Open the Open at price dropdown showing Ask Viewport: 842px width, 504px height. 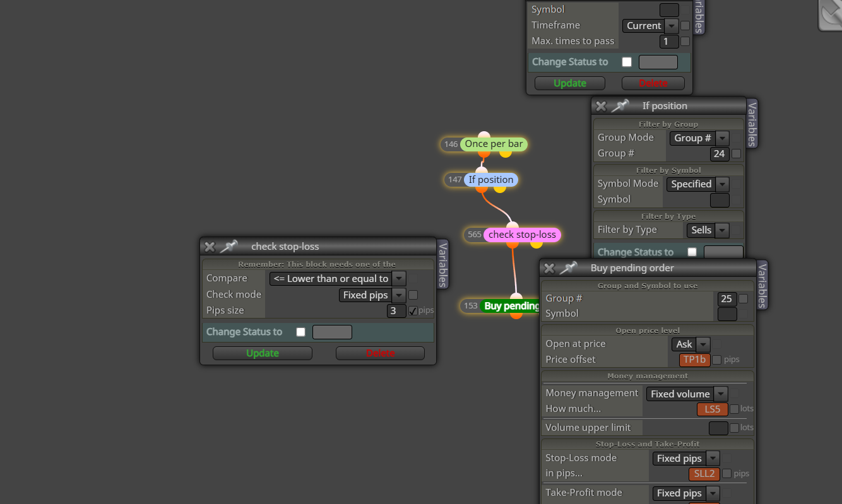coord(691,344)
